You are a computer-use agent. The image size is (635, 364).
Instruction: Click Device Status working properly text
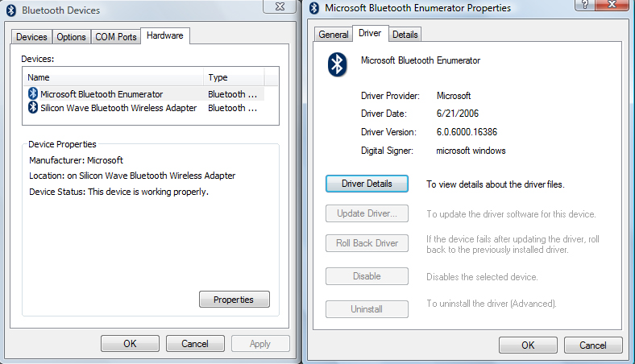(x=118, y=192)
